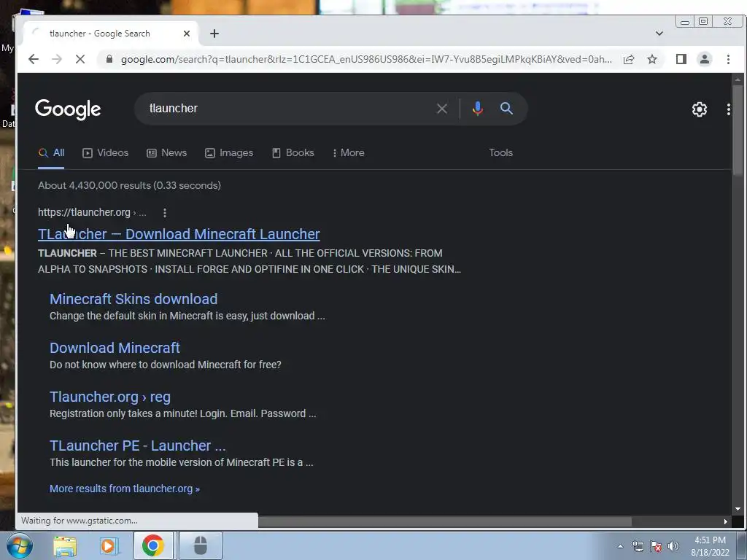Viewport: 747px width, 560px height.
Task: Click the browser forward arrow
Action: click(57, 59)
